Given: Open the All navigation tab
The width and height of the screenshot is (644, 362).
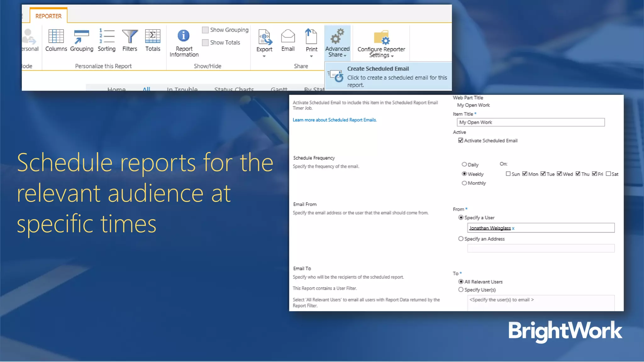Looking at the screenshot, I should [146, 89].
